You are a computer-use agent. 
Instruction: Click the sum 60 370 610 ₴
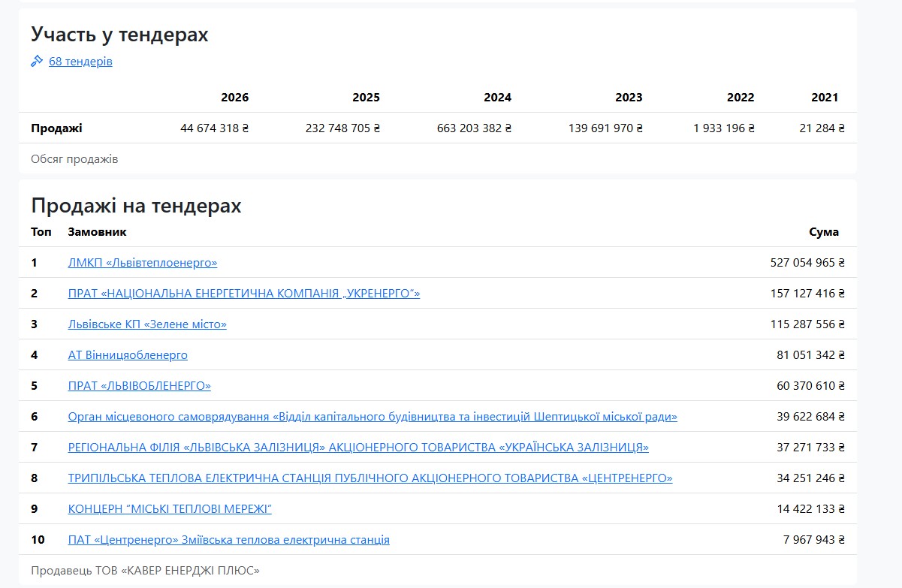click(811, 386)
